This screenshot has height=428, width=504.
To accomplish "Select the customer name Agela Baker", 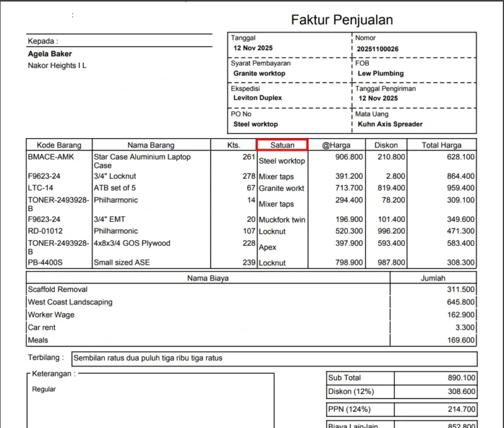I will 50,54.
